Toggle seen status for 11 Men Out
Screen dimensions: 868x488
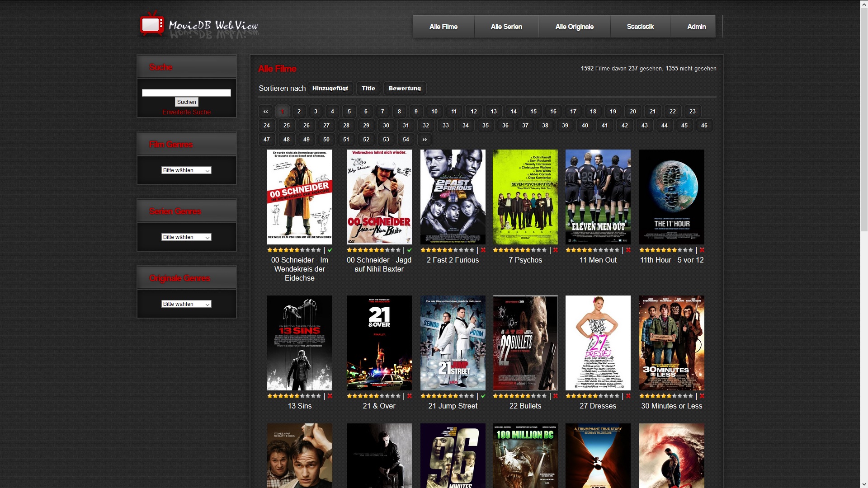(x=628, y=250)
